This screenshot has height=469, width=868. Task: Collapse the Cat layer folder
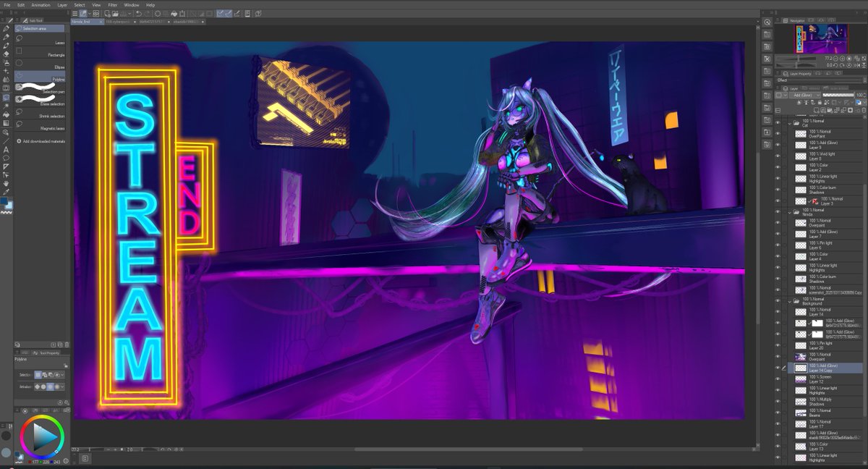pos(790,123)
